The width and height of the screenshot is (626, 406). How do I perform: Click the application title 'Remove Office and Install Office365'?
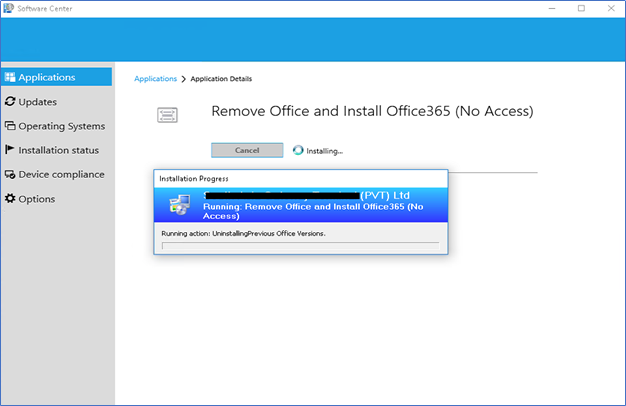pyautogui.click(x=372, y=111)
